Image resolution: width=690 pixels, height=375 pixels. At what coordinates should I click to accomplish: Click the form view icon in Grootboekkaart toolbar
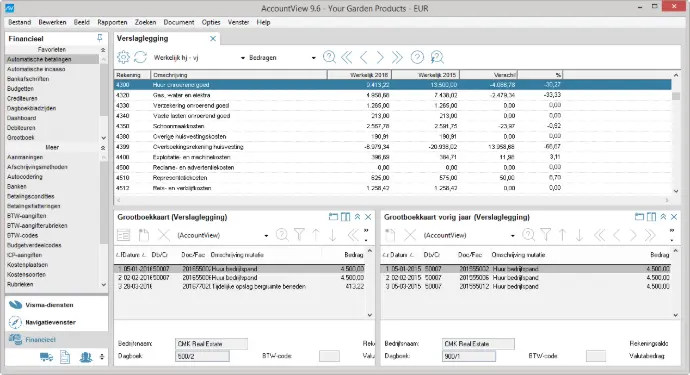[124, 235]
